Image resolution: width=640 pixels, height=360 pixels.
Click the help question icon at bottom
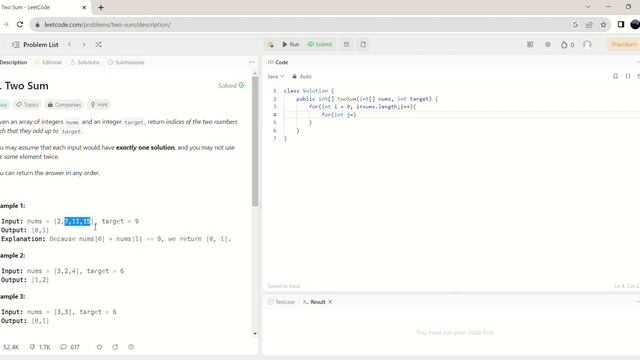[x=131, y=347]
